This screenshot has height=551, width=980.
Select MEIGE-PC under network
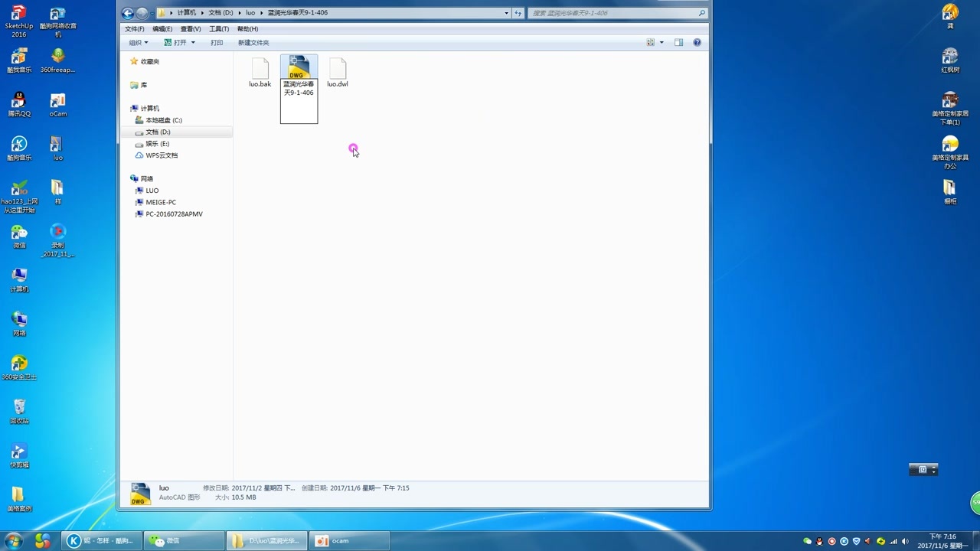coord(161,202)
